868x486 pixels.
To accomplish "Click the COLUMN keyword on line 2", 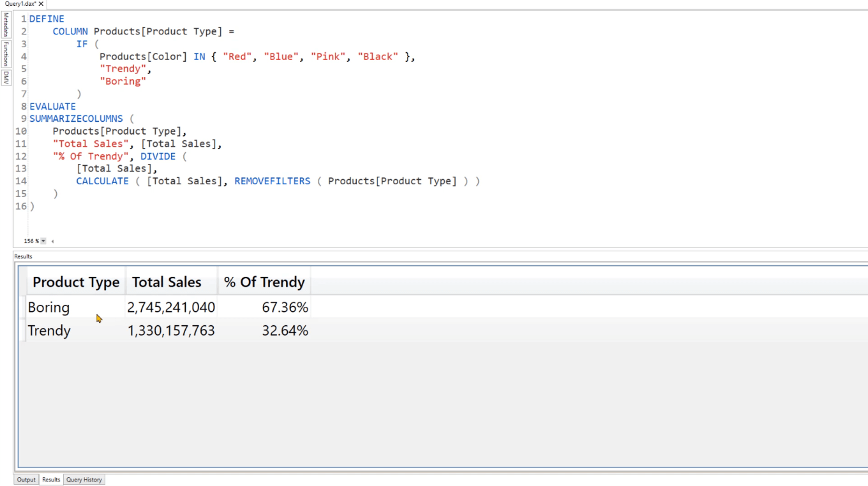I will 70,31.
